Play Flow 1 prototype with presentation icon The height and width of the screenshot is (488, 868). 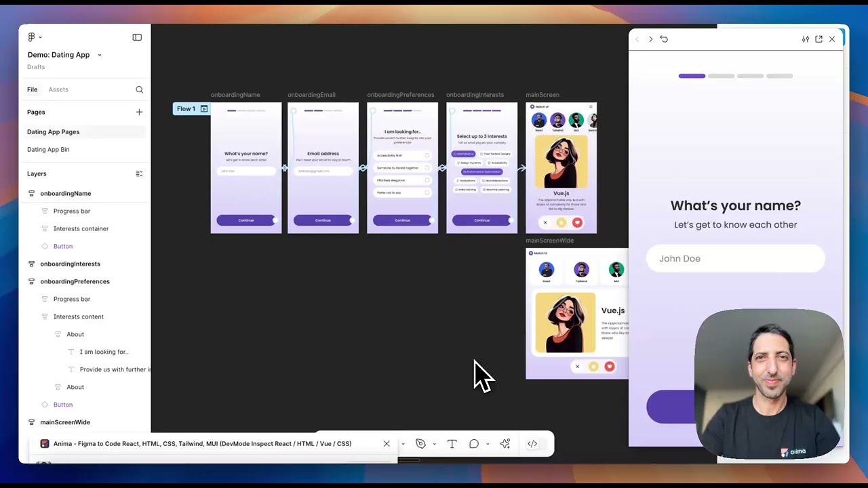(x=204, y=108)
